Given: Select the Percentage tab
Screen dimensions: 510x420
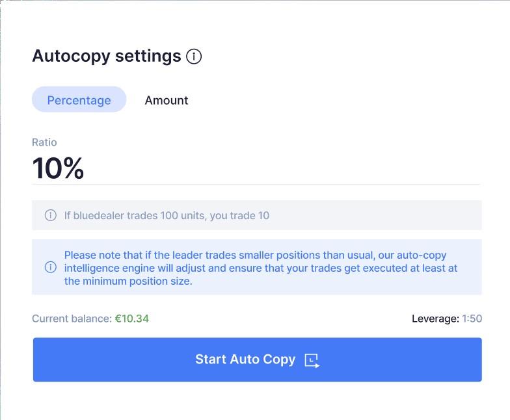Looking at the screenshot, I should pyautogui.click(x=79, y=100).
